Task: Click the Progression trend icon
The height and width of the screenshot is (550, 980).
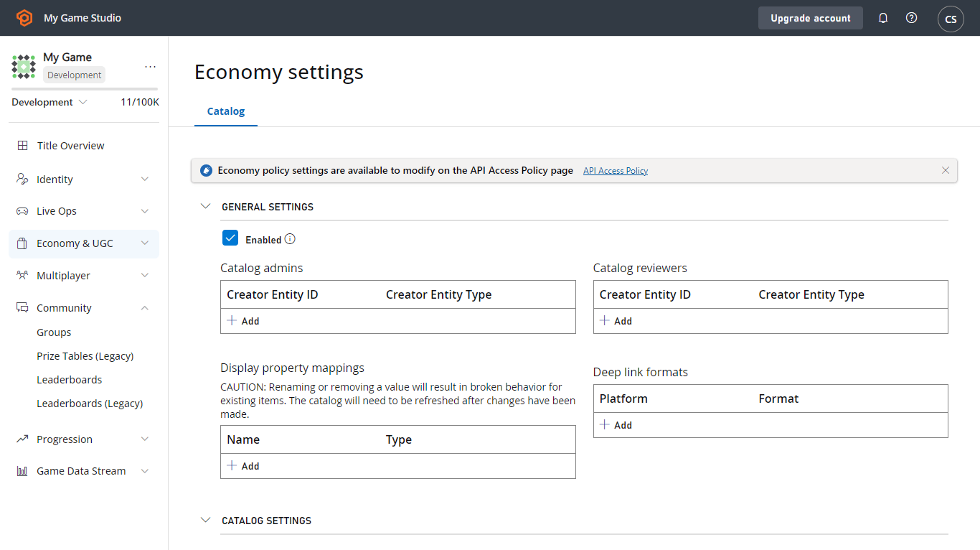Action: (22, 439)
